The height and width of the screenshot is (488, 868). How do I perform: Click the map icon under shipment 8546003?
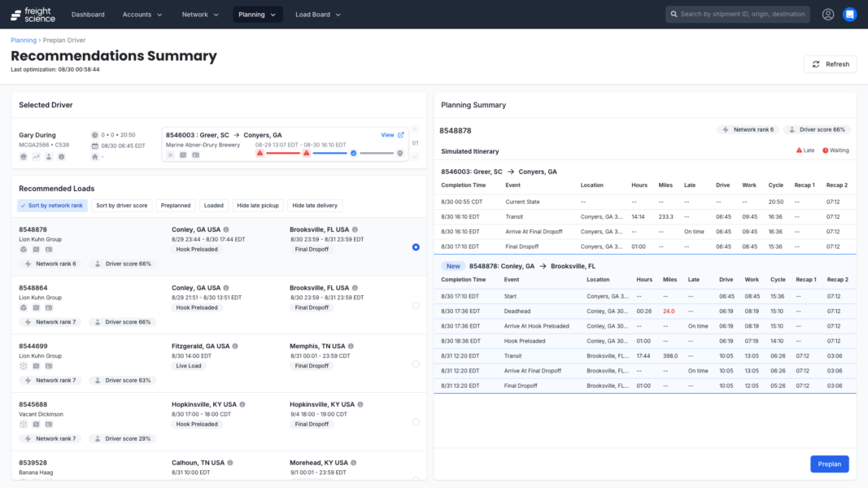point(183,155)
